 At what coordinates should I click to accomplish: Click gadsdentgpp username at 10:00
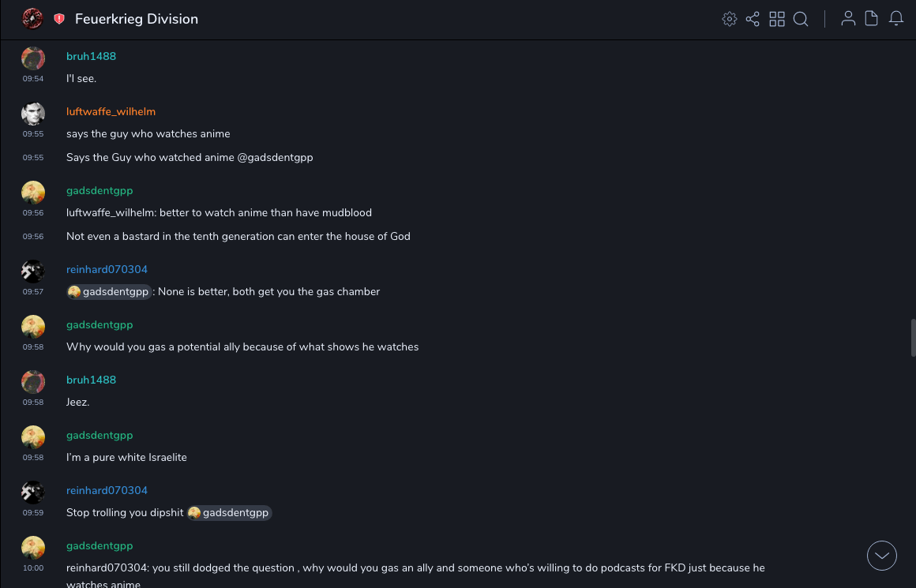click(99, 545)
